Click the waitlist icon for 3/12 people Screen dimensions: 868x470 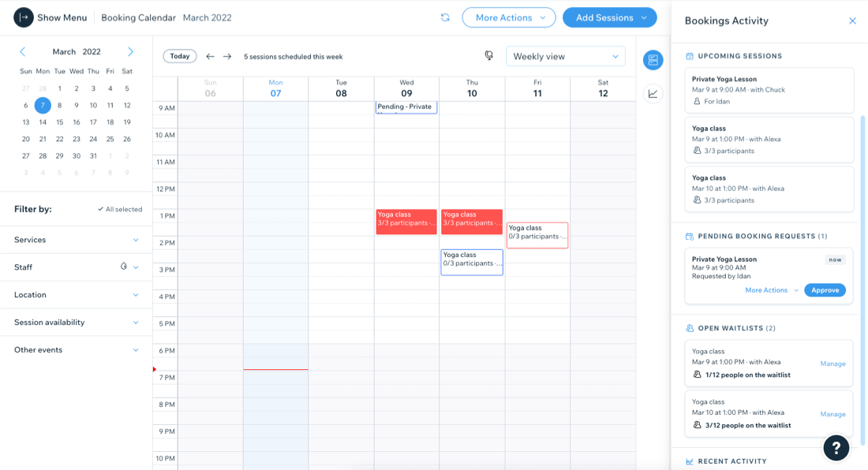coord(697,425)
